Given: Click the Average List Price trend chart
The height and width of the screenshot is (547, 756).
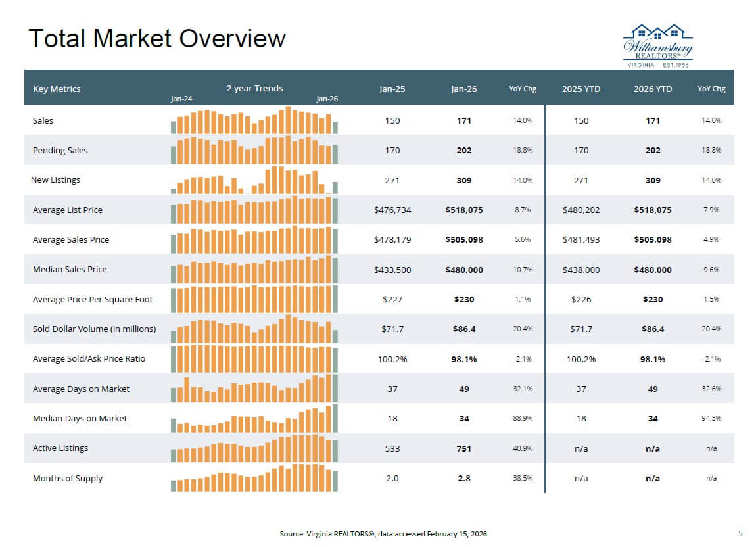Looking at the screenshot, I should [x=253, y=210].
